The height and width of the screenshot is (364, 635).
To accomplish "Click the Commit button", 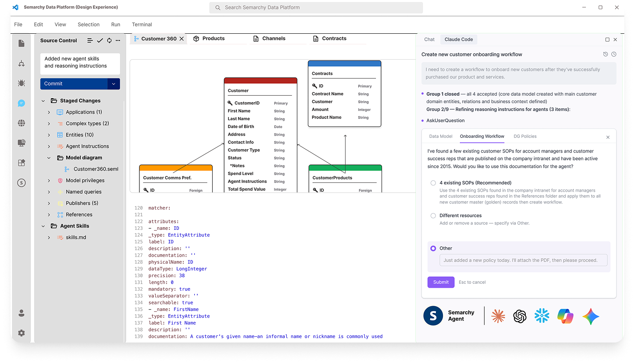I will (x=74, y=84).
